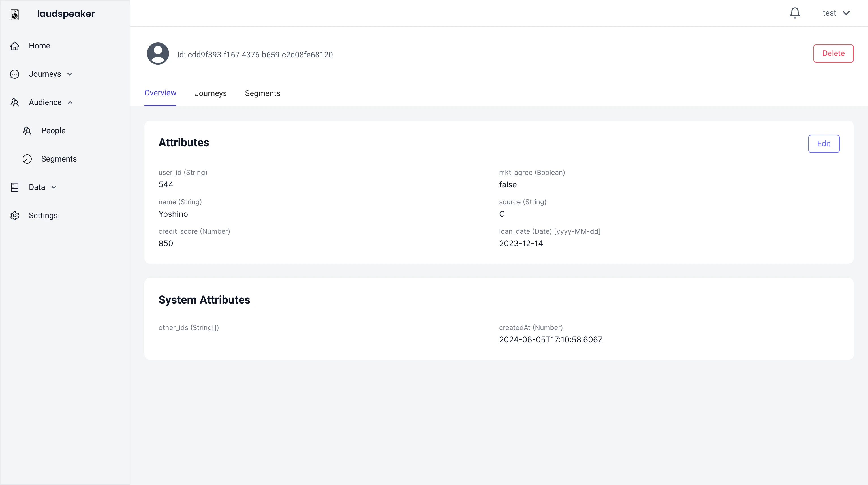
Task: Click the Journeys smiley icon
Action: [14, 74]
